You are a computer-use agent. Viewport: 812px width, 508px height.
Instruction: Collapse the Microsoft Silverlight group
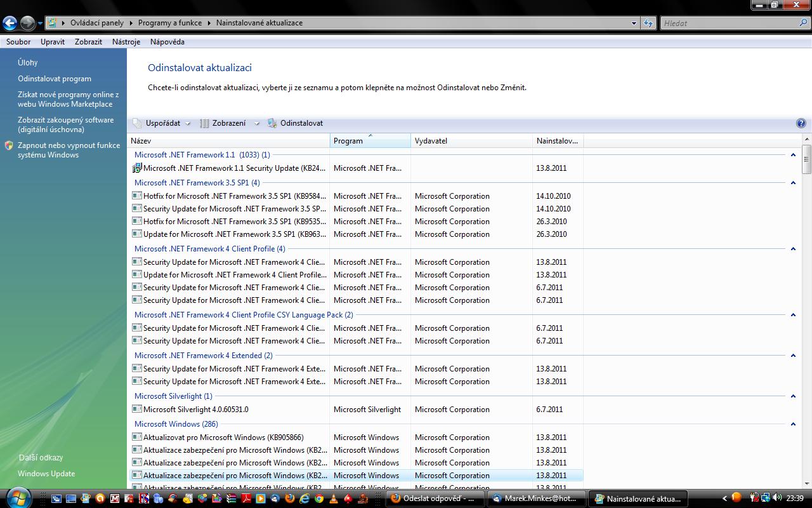793,396
